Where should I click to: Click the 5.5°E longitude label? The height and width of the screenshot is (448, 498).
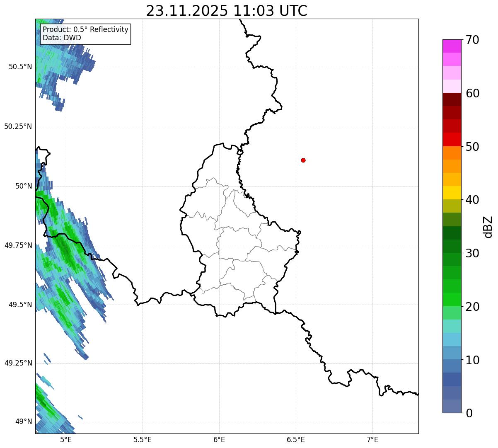[143, 439]
